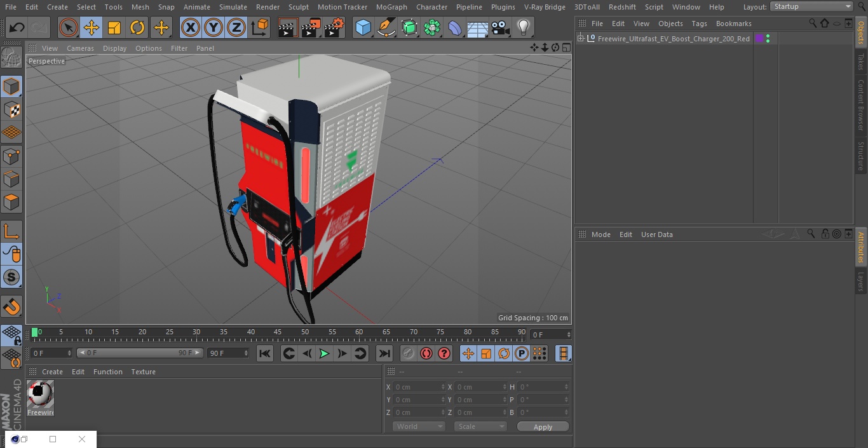Toggle Snap enable button
This screenshot has height=448, width=868.
point(11,277)
